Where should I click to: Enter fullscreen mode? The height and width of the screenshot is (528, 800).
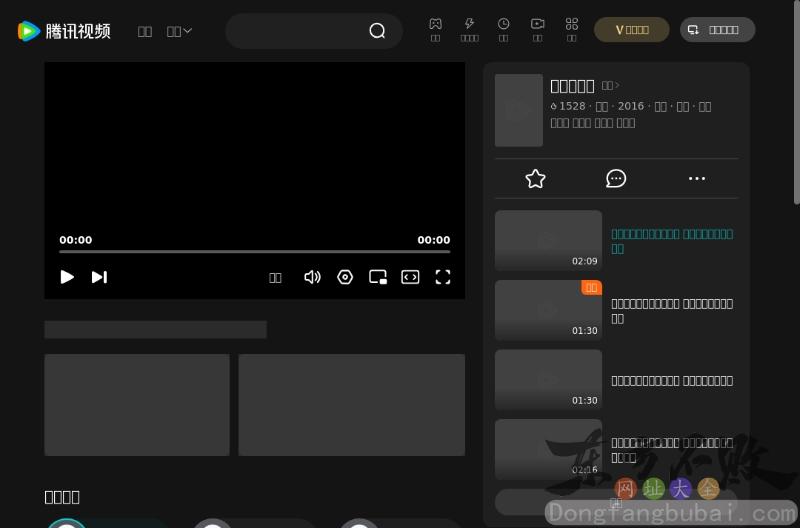click(x=443, y=277)
